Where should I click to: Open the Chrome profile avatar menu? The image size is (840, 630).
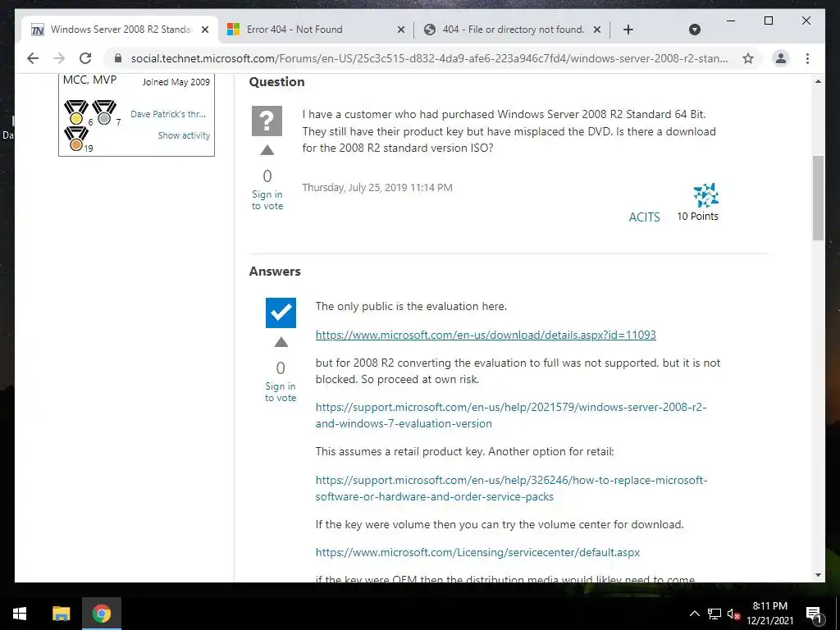point(781,58)
